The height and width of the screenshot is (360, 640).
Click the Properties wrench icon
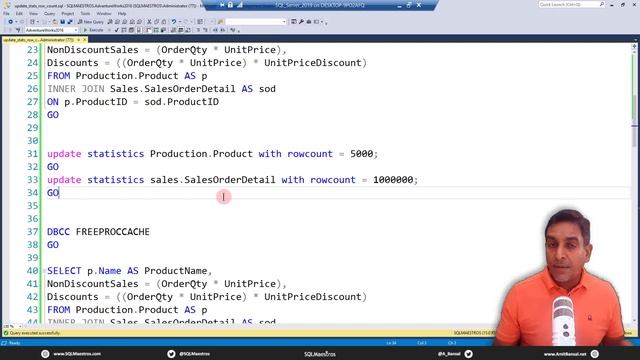point(301,22)
